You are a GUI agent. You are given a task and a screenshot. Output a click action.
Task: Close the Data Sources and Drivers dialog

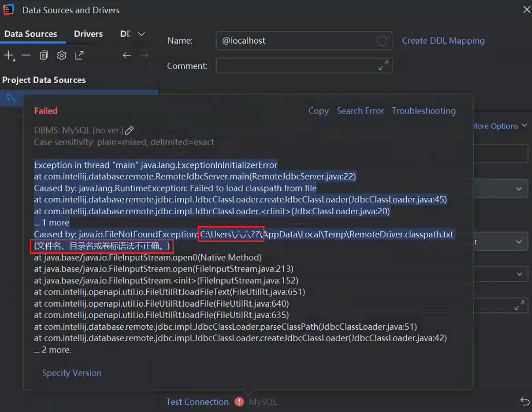tap(526, 10)
